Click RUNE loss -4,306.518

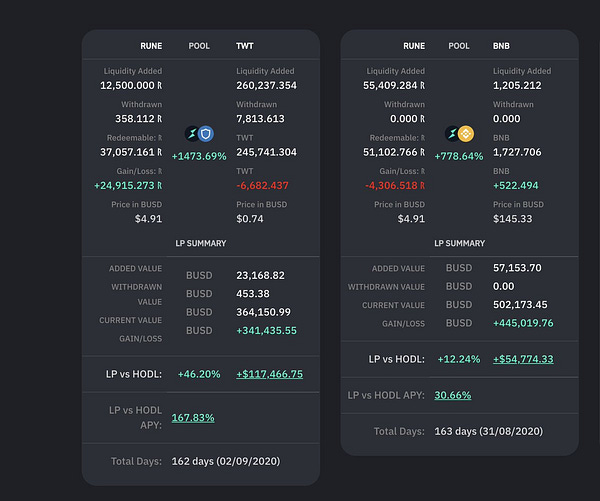coord(395,186)
